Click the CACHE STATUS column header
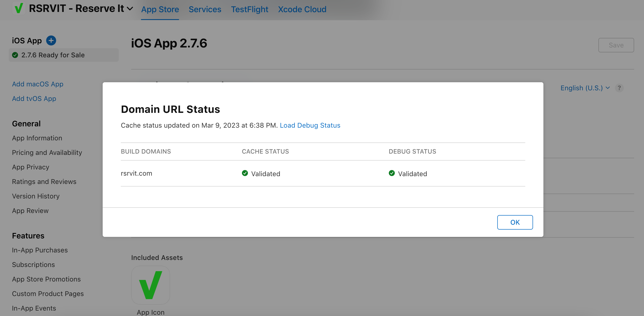The image size is (644, 316). (265, 152)
